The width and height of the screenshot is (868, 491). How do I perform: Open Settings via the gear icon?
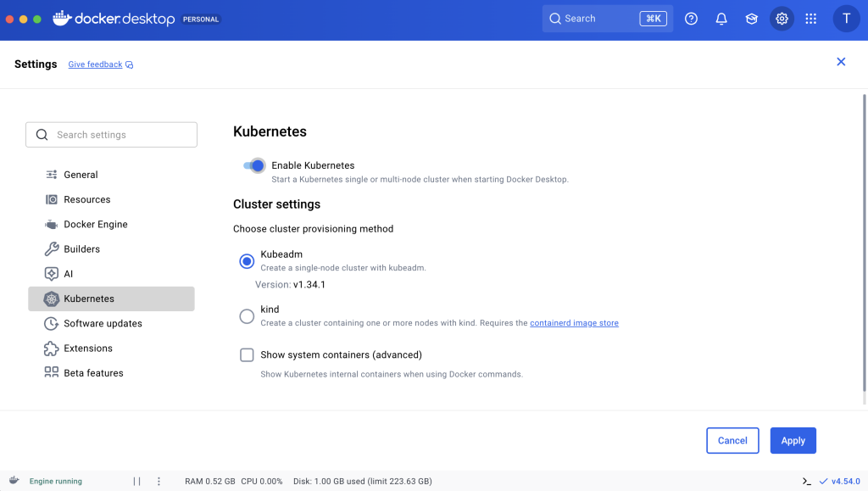click(782, 18)
